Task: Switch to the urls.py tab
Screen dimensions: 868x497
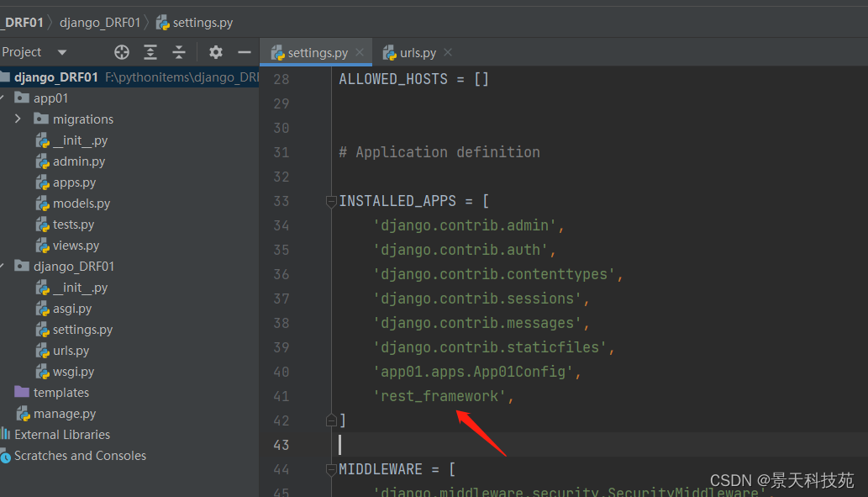Action: coord(416,51)
